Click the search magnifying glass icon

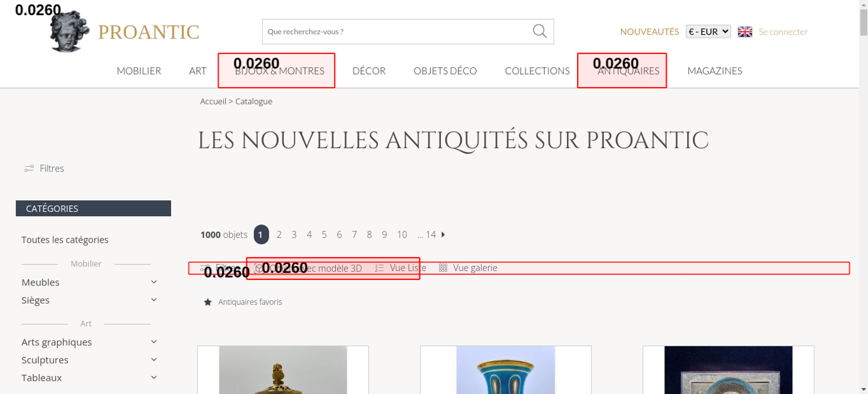tap(539, 31)
